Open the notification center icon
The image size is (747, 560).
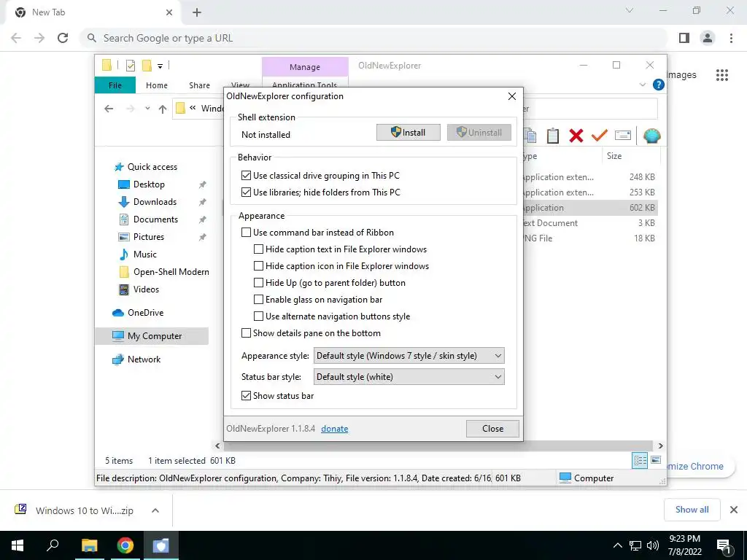click(x=724, y=545)
